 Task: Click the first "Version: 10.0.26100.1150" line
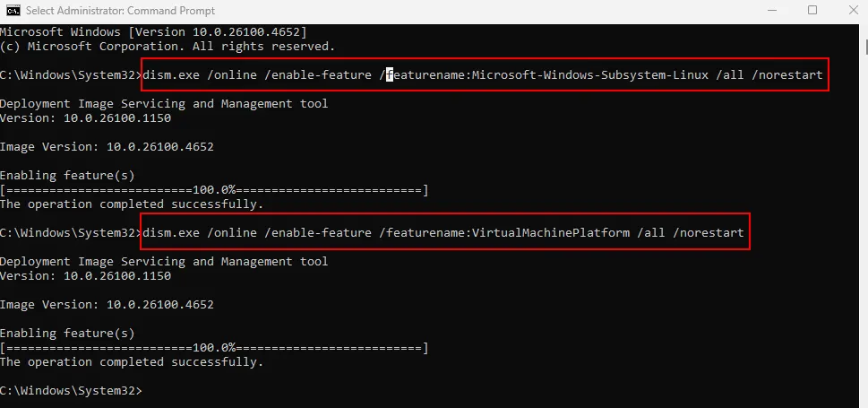pos(85,118)
